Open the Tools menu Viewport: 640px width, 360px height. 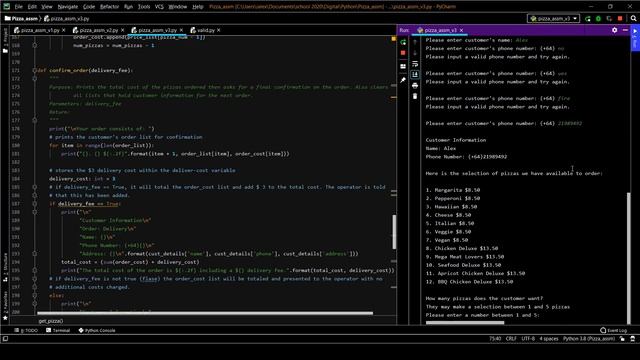coord(144,7)
